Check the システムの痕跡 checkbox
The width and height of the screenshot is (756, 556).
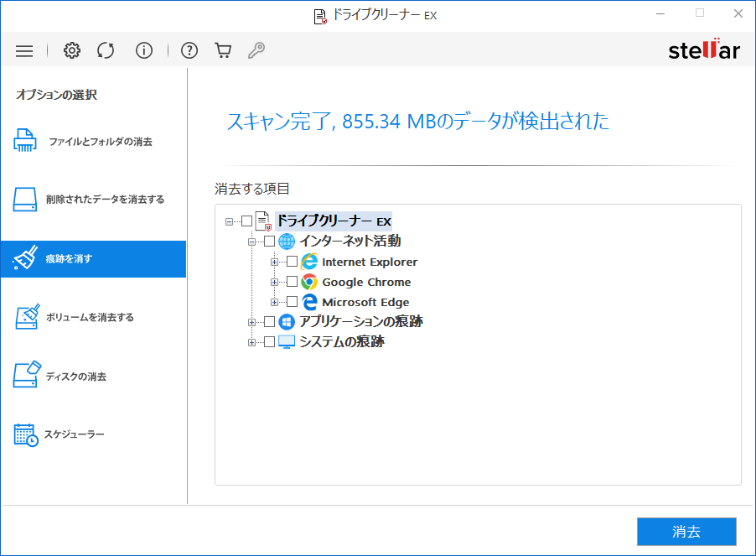[270, 341]
